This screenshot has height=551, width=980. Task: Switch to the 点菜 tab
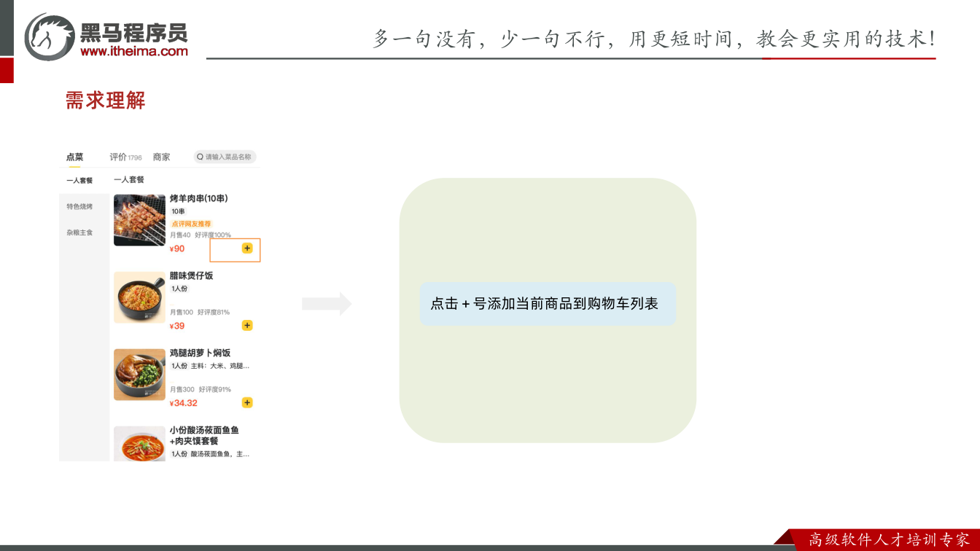[x=74, y=157]
